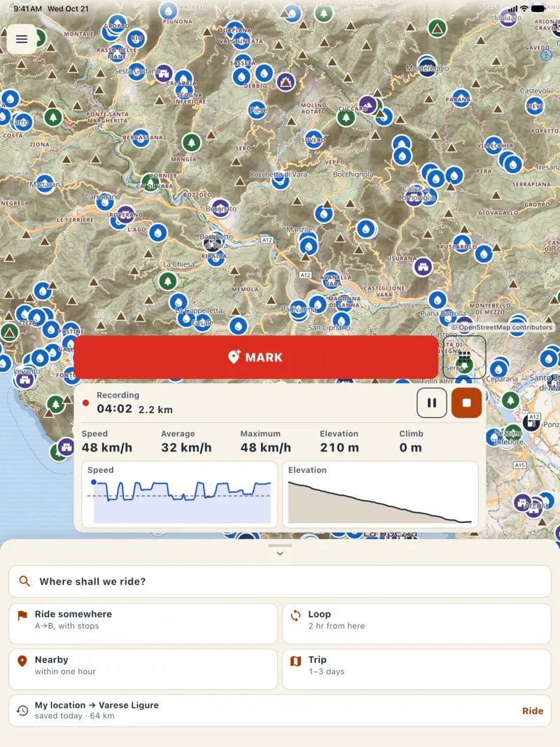
Task: Tap the Average 32 km/h stat
Action: 186,441
